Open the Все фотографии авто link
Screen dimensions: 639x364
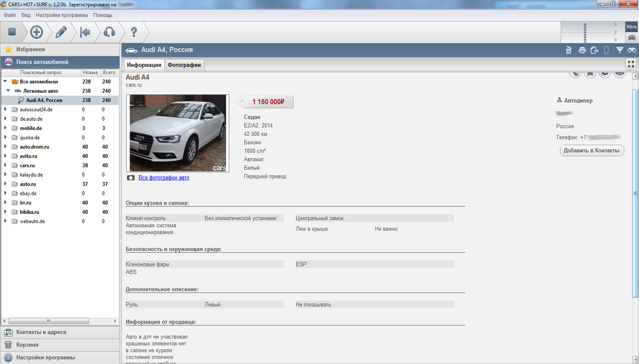point(164,178)
